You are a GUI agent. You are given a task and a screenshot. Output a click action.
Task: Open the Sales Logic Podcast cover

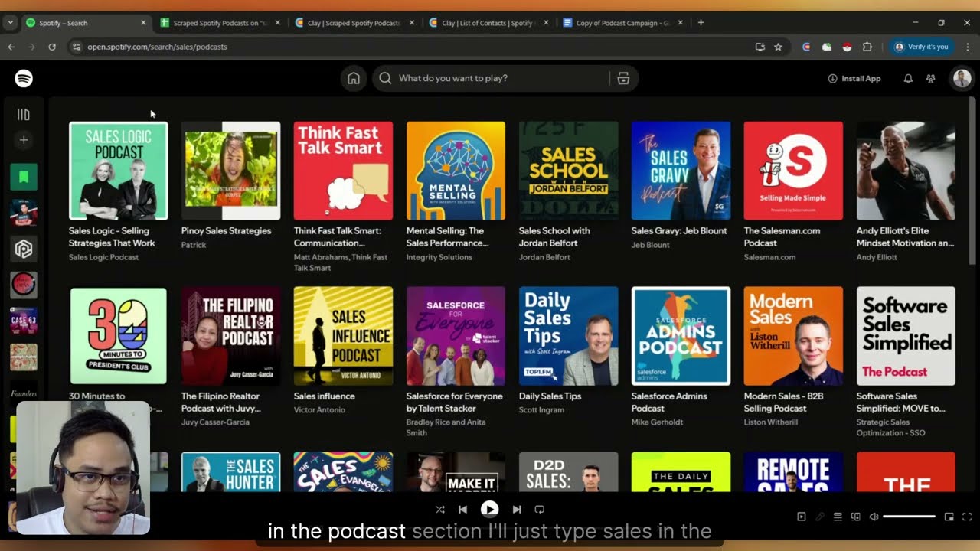click(x=119, y=171)
